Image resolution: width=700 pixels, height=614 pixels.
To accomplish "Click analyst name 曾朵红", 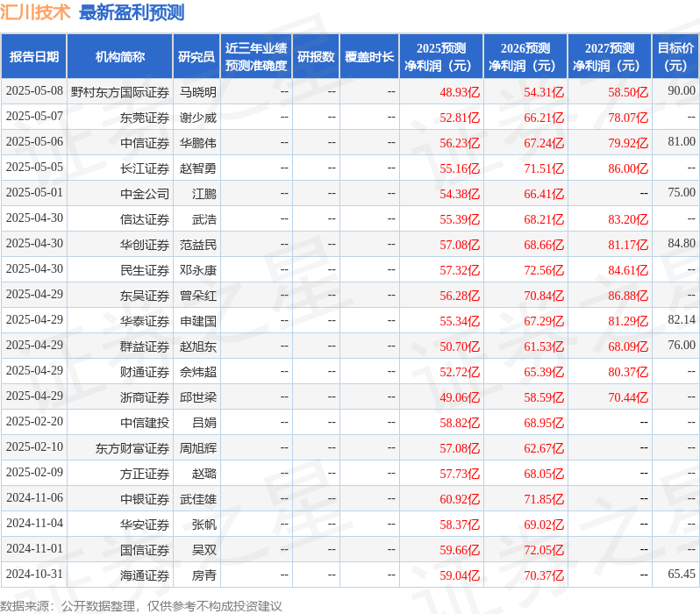I will click(197, 296).
